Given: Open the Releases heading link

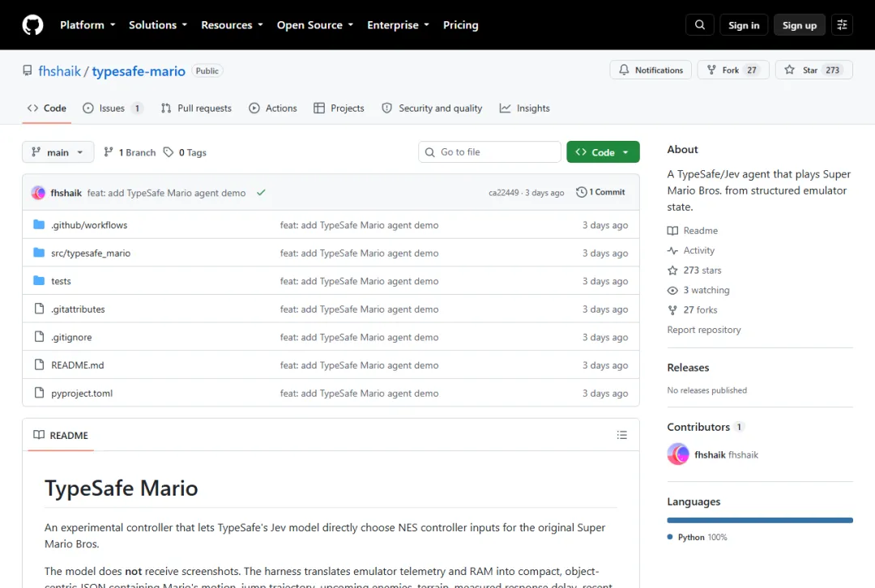Looking at the screenshot, I should tap(688, 368).
